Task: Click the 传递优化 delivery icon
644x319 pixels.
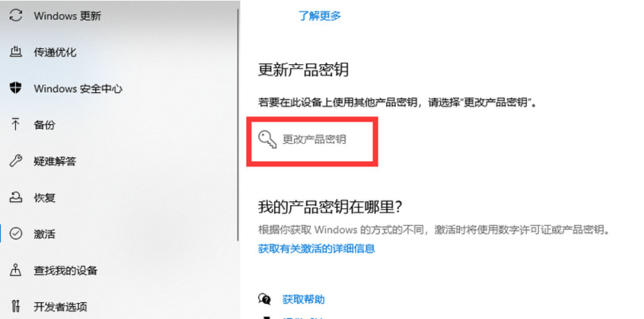Action: pyautogui.click(x=16, y=52)
